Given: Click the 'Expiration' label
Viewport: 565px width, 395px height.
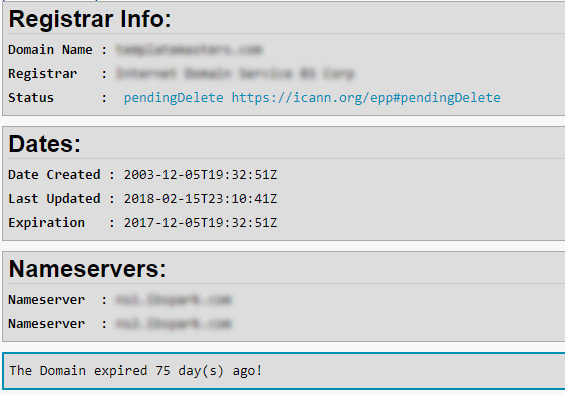Looking at the screenshot, I should tap(46, 223).
